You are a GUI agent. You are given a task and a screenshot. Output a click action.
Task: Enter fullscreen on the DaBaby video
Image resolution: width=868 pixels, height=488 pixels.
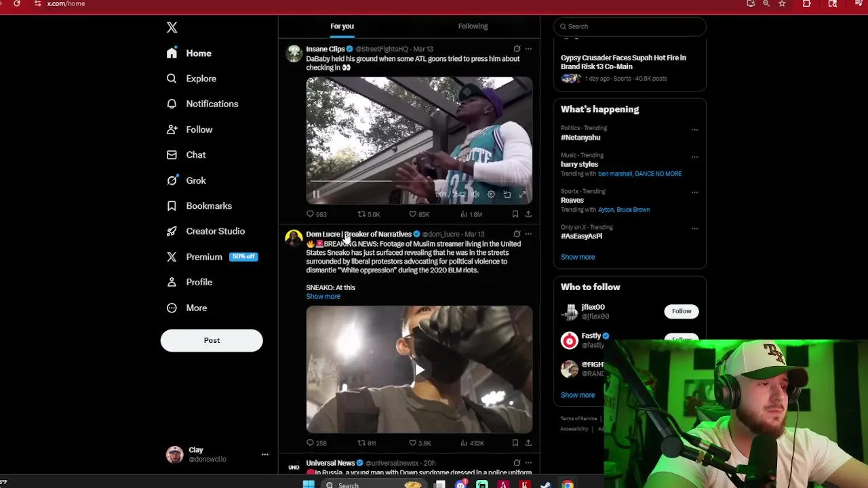click(x=522, y=195)
